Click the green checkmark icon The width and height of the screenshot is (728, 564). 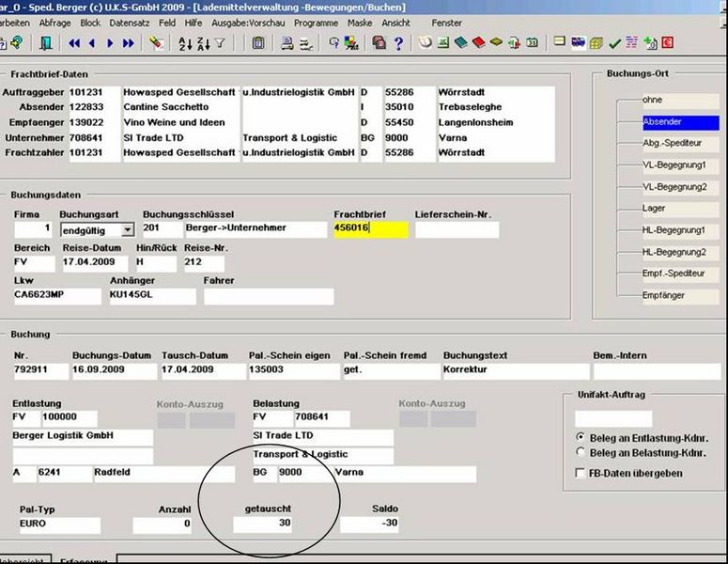point(614,43)
